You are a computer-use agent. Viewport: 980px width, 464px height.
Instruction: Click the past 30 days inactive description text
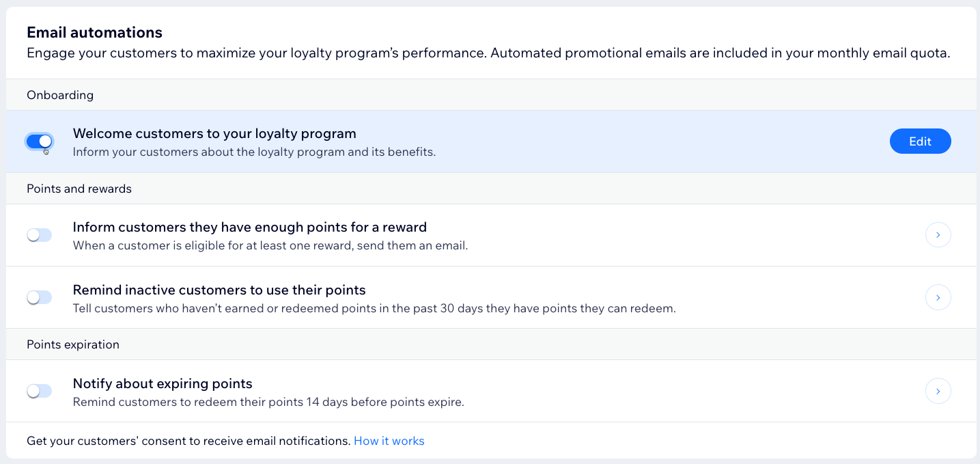(374, 308)
